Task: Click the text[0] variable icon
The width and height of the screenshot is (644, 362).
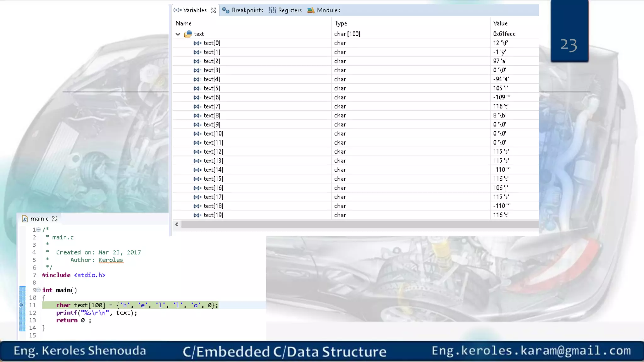Action: 197,43
